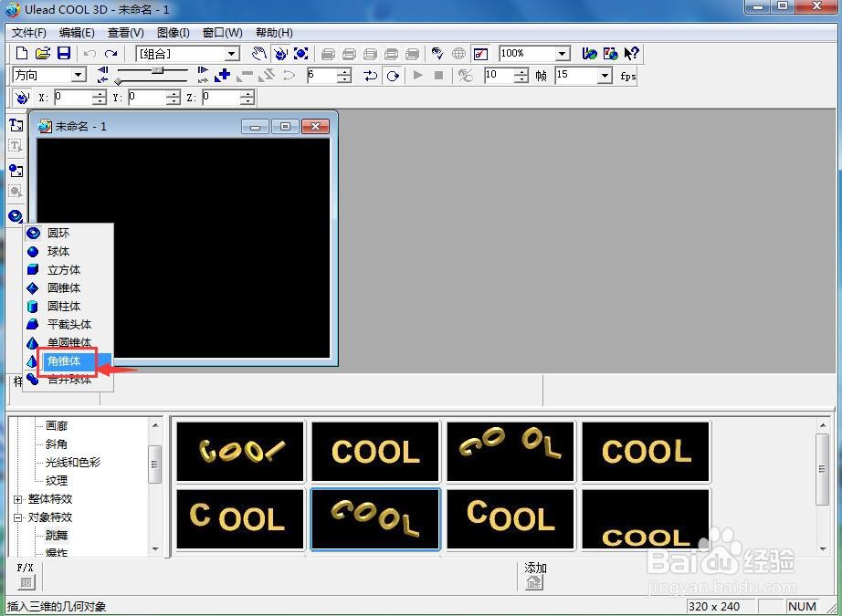Click the current frame field showing 6
The height and width of the screenshot is (616, 842).
[x=322, y=75]
